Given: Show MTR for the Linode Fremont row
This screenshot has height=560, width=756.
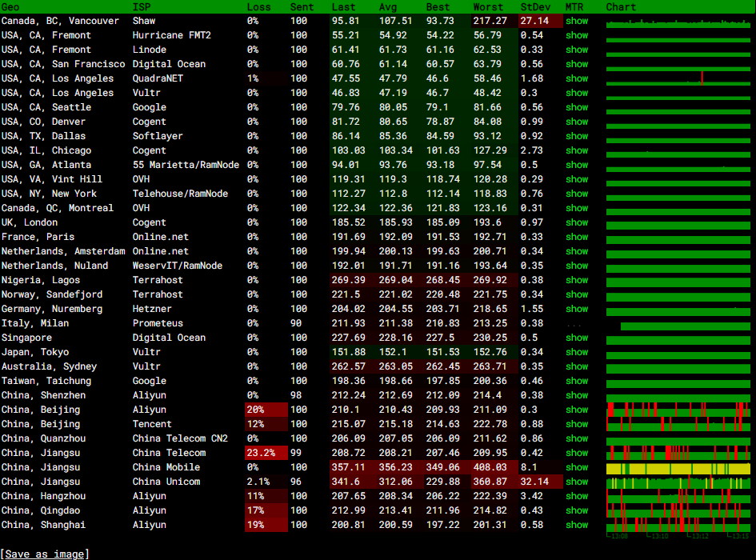Looking at the screenshot, I should [577, 50].
